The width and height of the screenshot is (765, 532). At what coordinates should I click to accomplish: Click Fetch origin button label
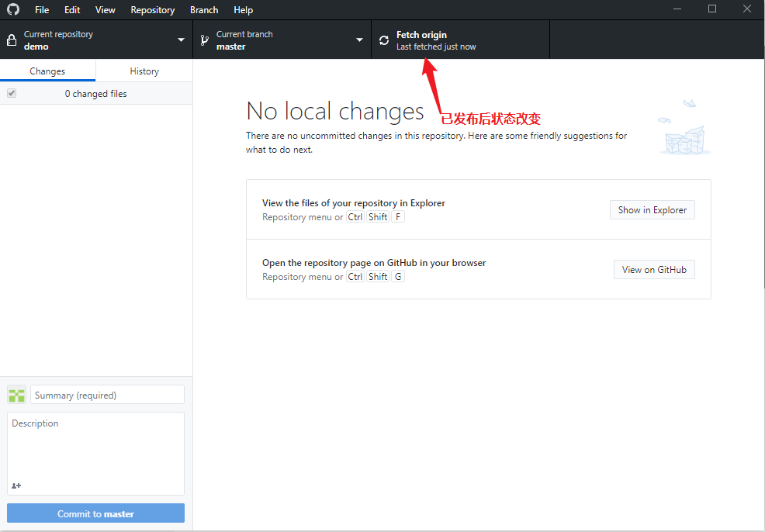421,35
